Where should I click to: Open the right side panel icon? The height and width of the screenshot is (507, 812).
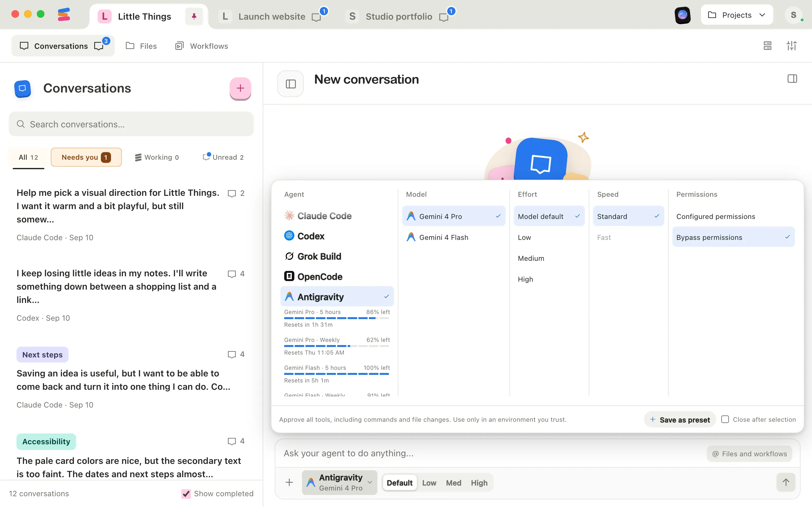792,79
